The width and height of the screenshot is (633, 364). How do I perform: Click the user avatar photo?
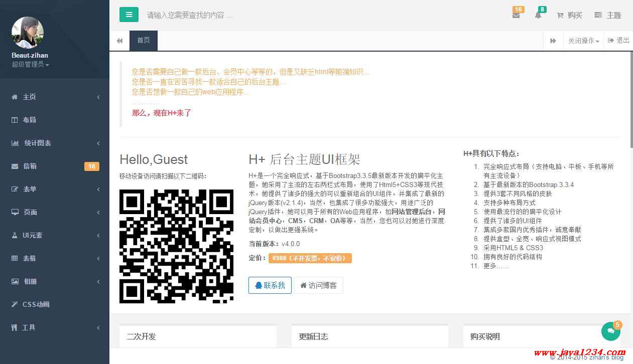(28, 33)
